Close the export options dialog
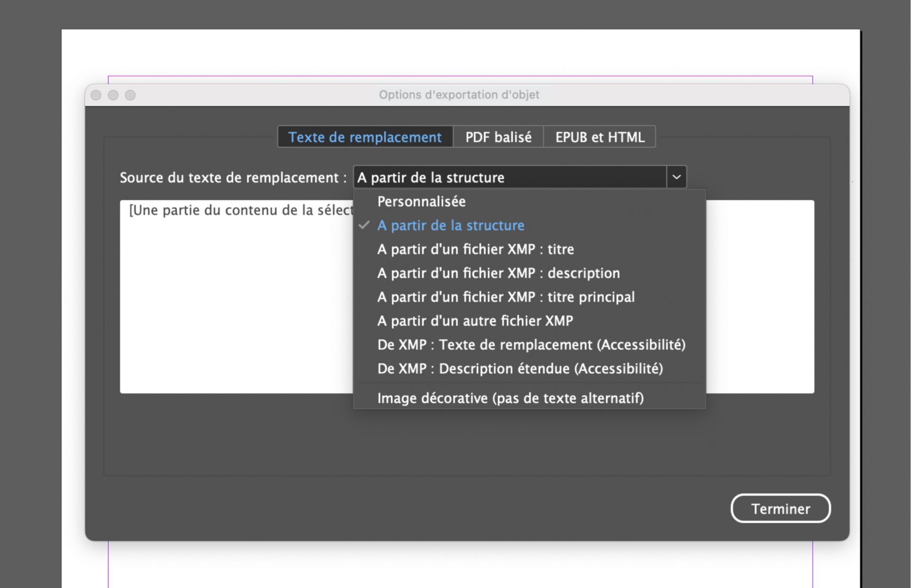This screenshot has width=911, height=588. [x=96, y=95]
